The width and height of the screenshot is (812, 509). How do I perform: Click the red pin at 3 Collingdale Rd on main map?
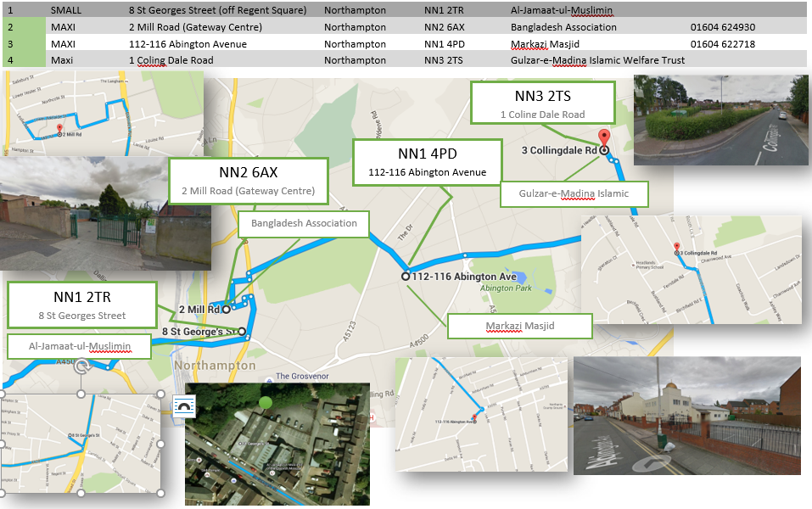pyautogui.click(x=603, y=138)
